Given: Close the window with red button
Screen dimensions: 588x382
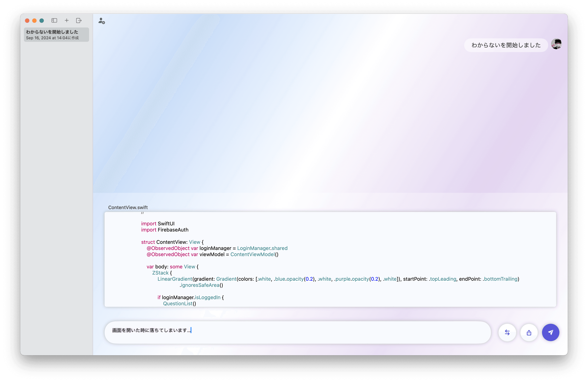Looking at the screenshot, I should pyautogui.click(x=27, y=20).
